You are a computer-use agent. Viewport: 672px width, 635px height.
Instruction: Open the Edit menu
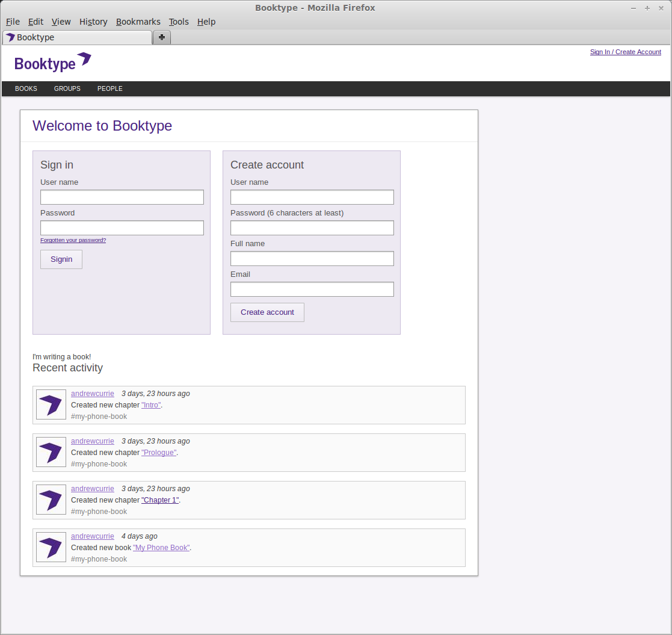(x=35, y=22)
